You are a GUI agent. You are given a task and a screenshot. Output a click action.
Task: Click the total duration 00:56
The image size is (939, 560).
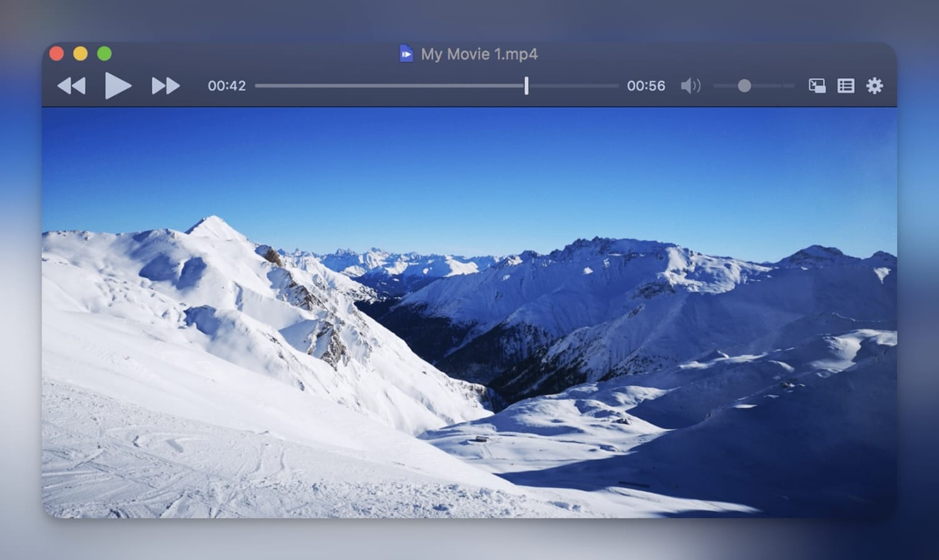pos(646,86)
